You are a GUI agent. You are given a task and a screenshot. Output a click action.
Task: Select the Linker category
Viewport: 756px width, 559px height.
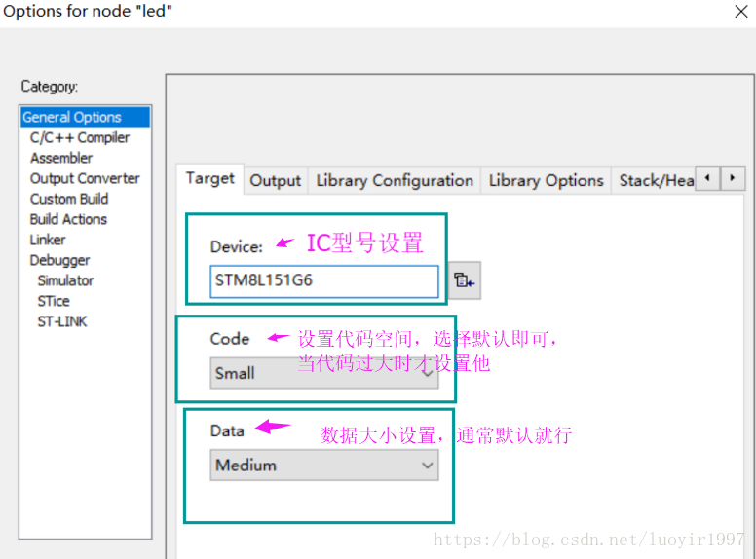pos(48,240)
